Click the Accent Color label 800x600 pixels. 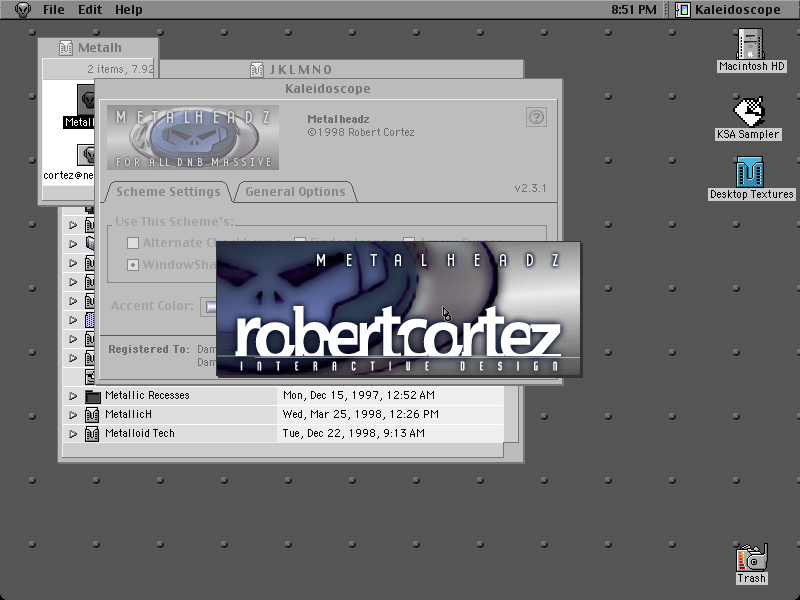tap(152, 306)
